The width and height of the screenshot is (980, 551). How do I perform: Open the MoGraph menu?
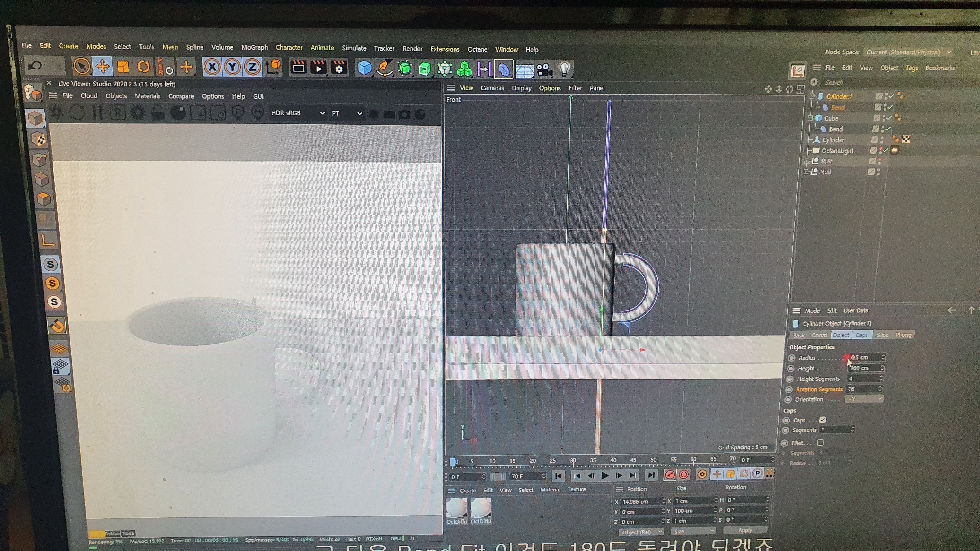click(x=254, y=48)
